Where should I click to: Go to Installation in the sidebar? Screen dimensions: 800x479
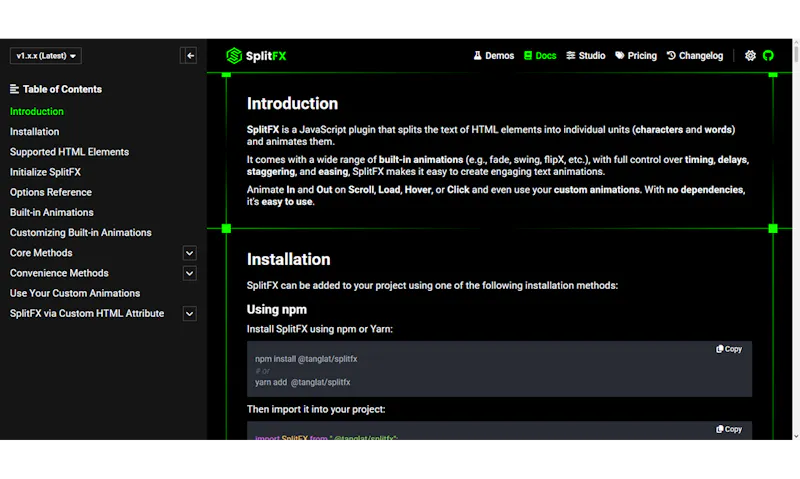(34, 132)
